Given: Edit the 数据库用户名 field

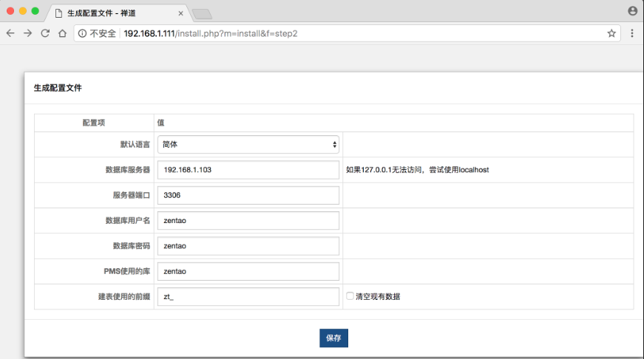Looking at the screenshot, I should click(x=248, y=221).
